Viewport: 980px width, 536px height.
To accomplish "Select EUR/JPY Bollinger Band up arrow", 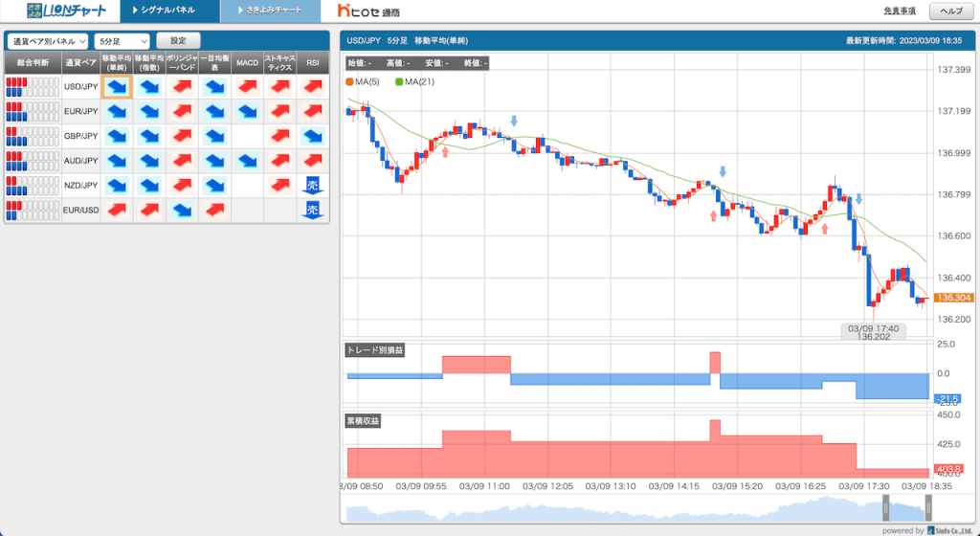I will pos(182,112).
